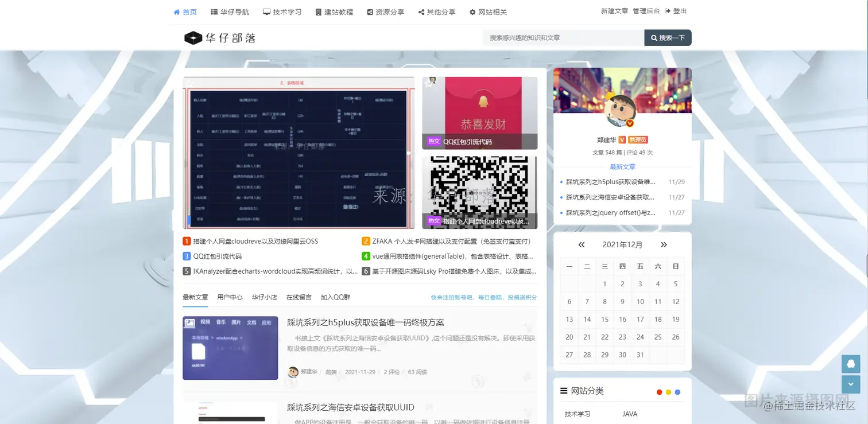
Task: Go to previous month in calendar
Action: 582,245
